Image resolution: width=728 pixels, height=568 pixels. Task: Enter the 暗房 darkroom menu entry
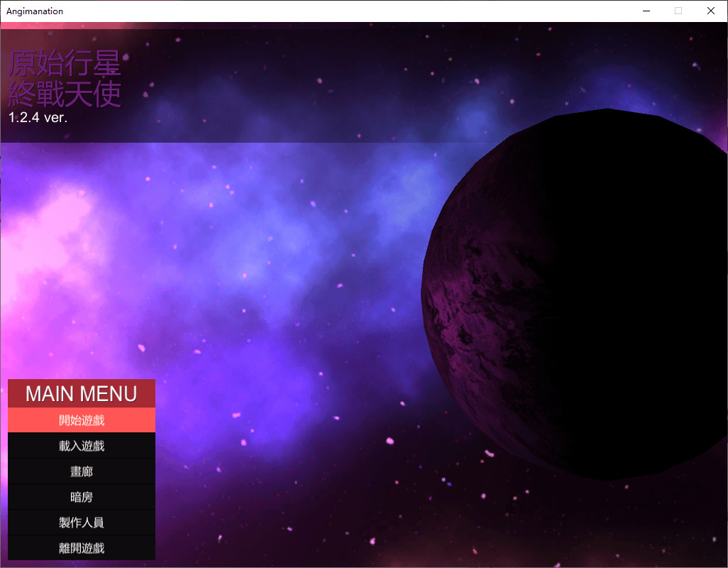click(x=82, y=497)
